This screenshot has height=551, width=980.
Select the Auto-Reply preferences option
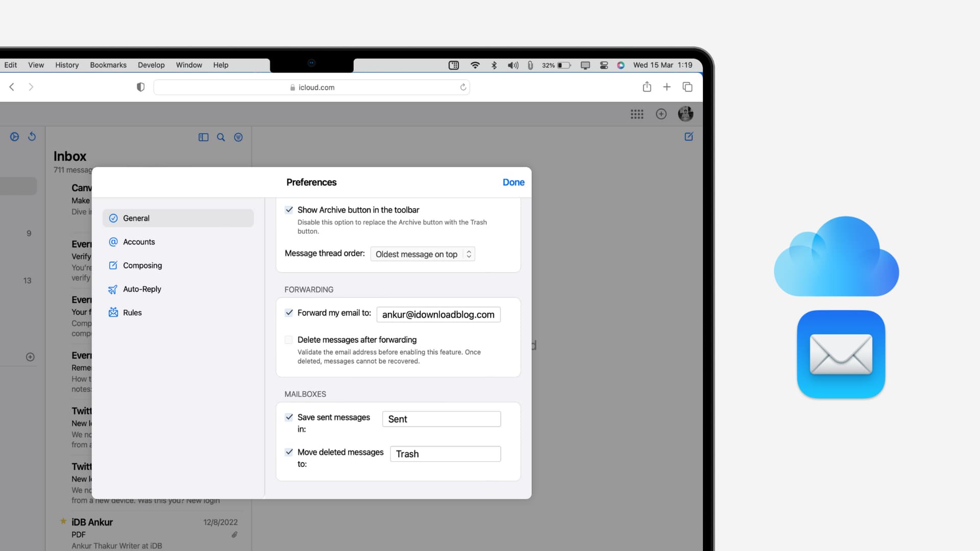coord(141,289)
